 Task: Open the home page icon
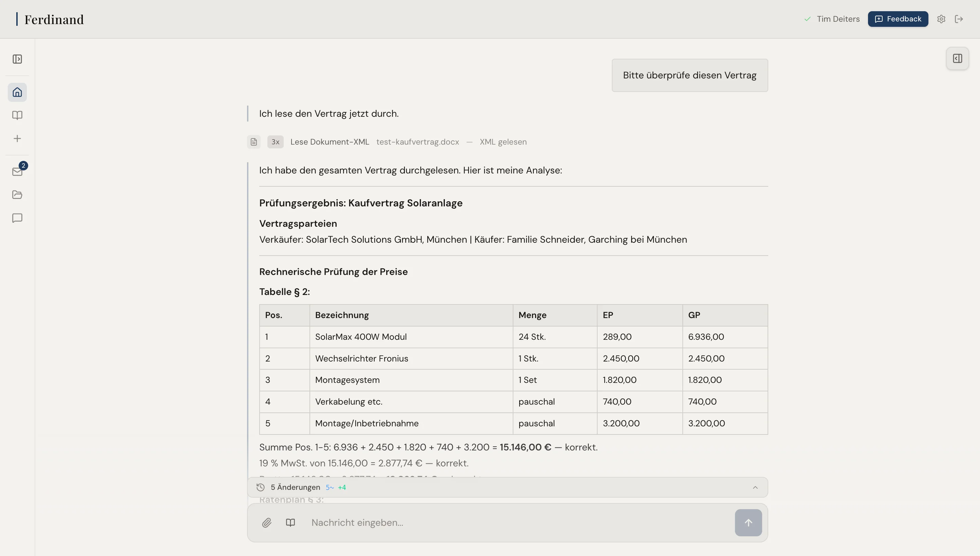coord(17,92)
